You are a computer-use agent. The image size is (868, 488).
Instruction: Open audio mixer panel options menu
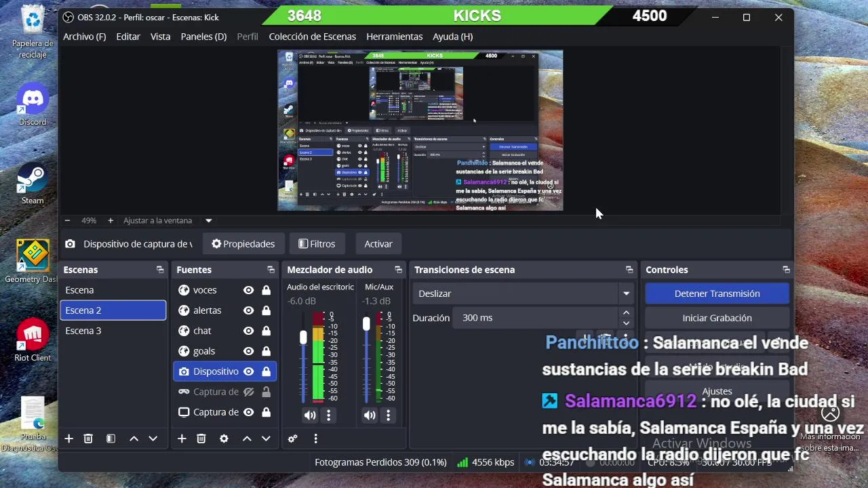[x=315, y=439]
